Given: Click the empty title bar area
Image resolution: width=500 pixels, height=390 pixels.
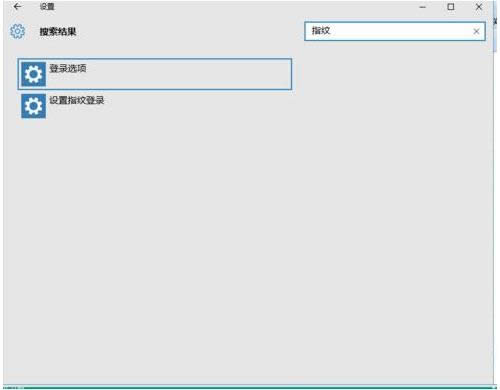Looking at the screenshot, I should point(233,7).
